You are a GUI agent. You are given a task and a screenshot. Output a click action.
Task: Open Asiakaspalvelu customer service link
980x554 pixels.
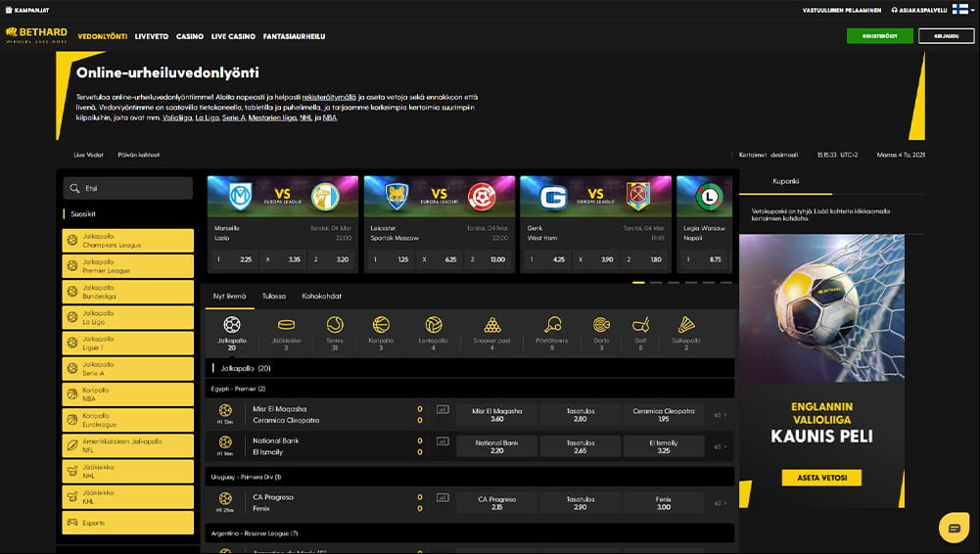click(x=918, y=10)
